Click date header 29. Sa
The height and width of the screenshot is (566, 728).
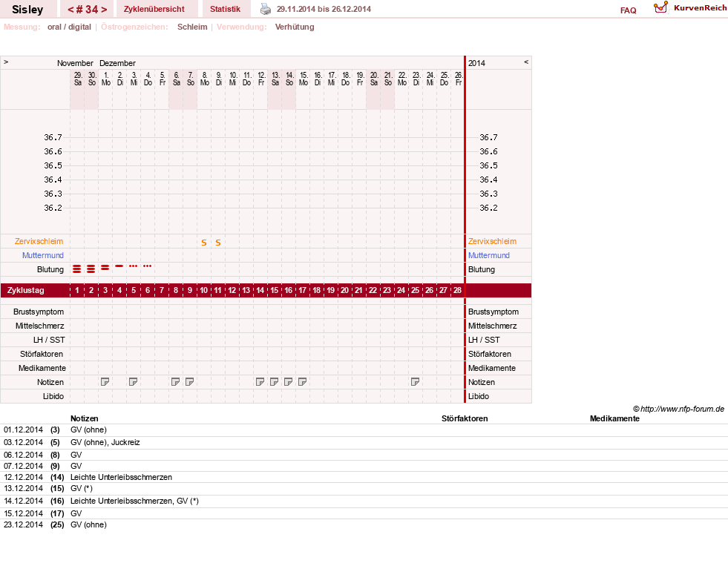[78, 79]
